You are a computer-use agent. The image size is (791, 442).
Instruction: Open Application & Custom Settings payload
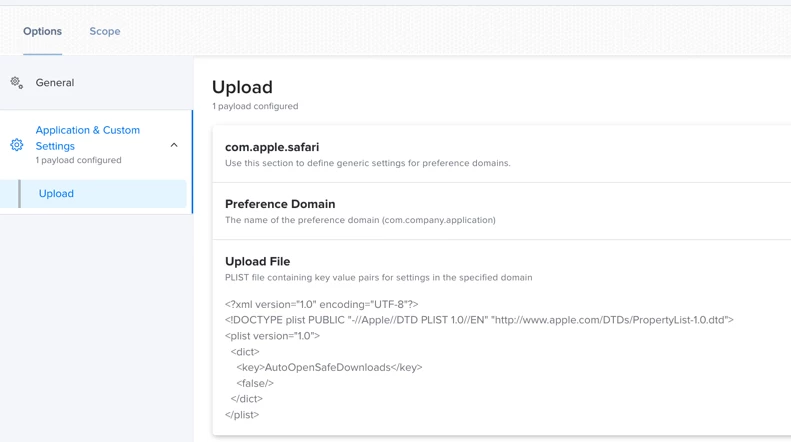tap(87, 138)
